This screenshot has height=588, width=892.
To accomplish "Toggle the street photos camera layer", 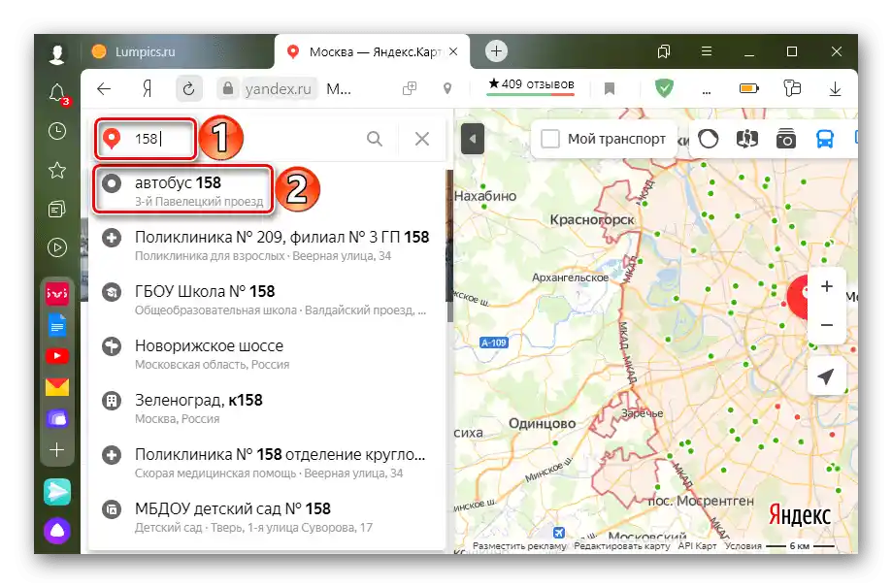I will [x=785, y=138].
